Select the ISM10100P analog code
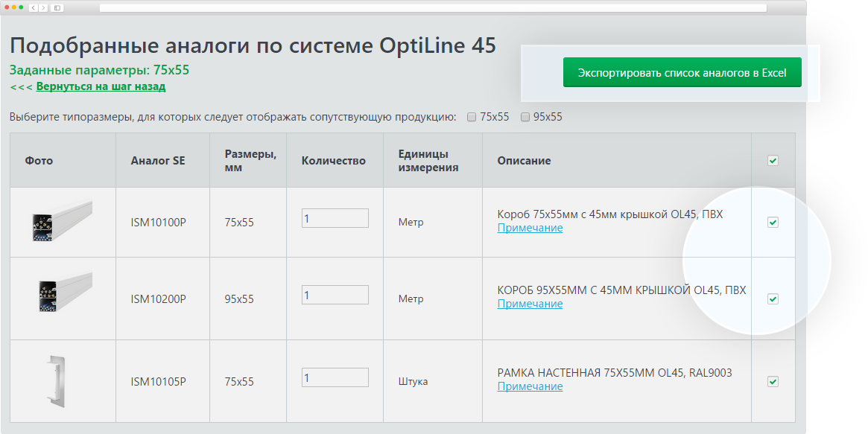 point(158,223)
